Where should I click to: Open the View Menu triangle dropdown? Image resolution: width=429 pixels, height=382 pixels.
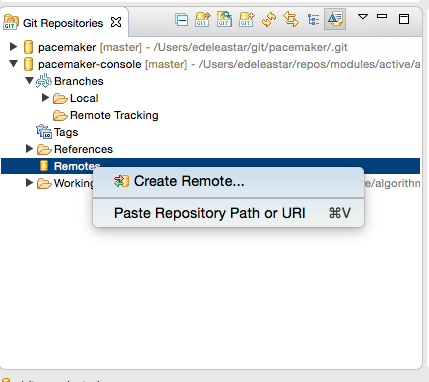click(x=363, y=16)
